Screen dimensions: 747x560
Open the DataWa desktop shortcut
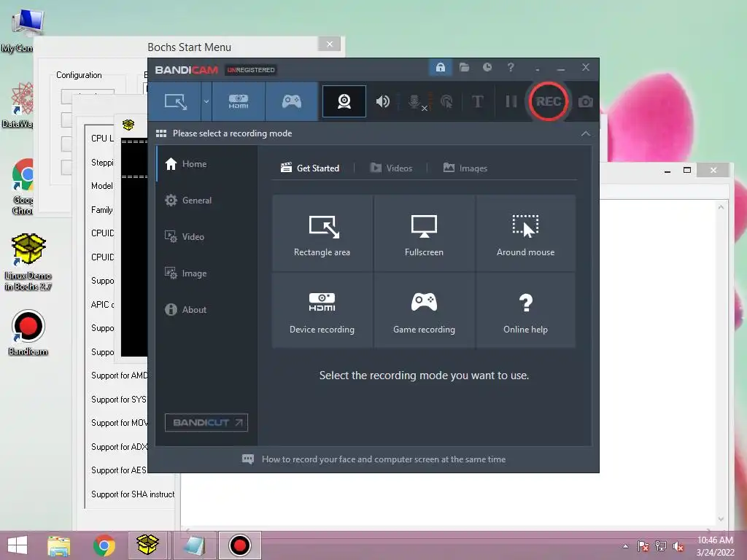click(19, 105)
